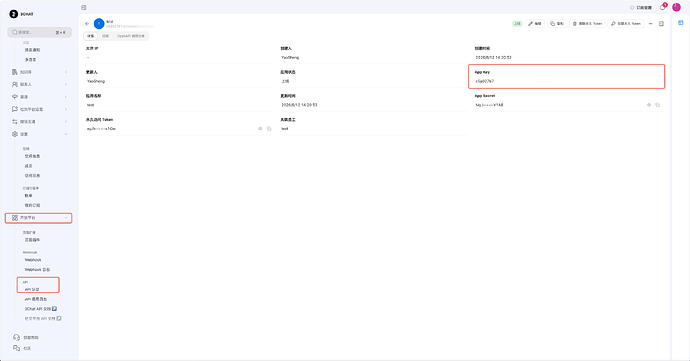Open the workspace info menu item

(32, 156)
